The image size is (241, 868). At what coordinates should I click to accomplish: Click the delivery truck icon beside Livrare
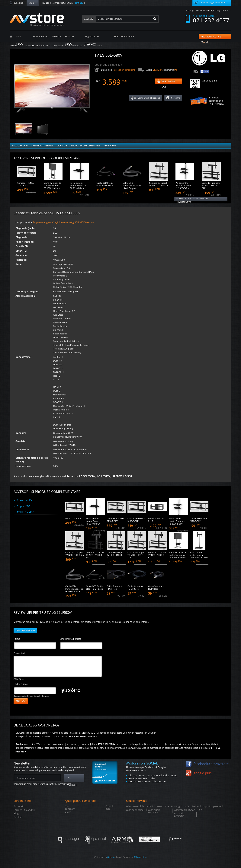141,70
